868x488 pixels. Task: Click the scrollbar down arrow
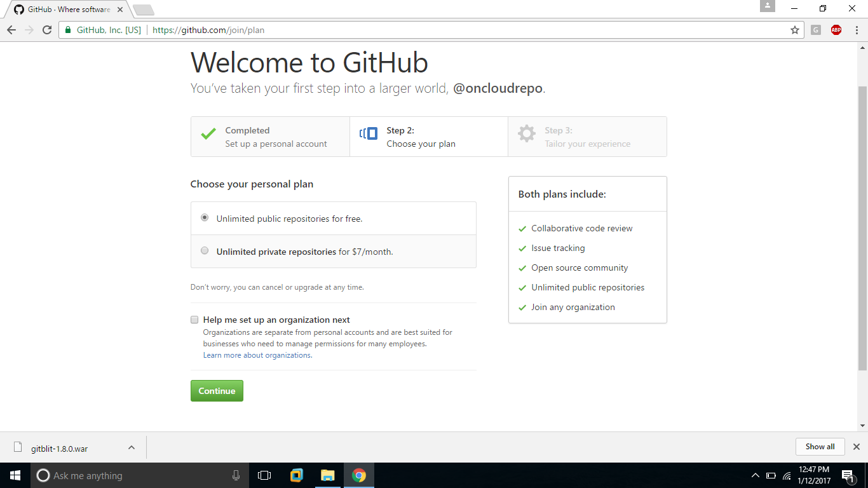tap(862, 426)
